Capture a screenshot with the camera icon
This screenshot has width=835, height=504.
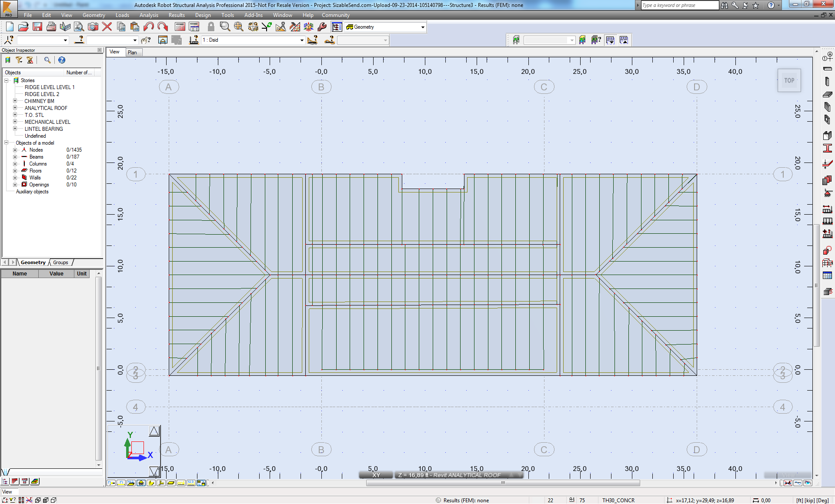pos(93,27)
